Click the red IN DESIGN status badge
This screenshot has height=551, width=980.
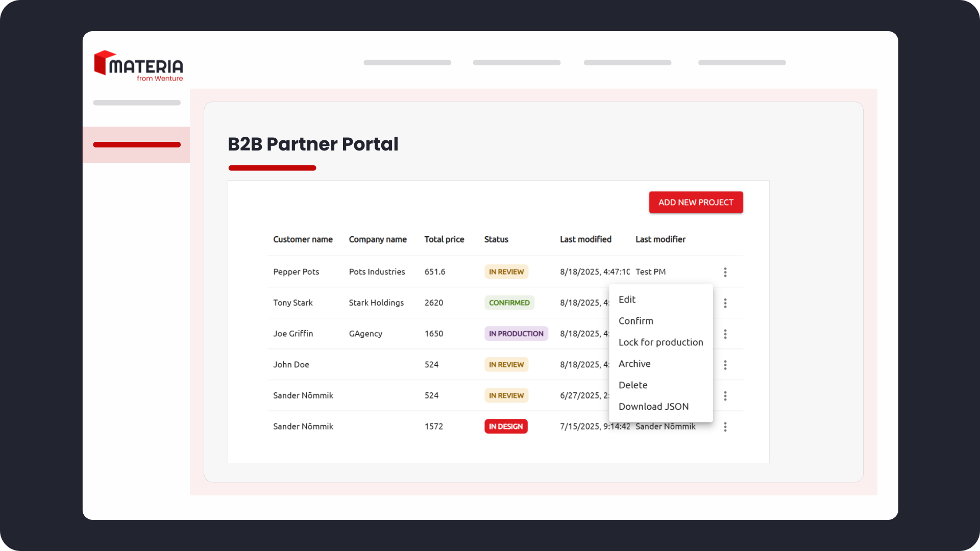505,427
